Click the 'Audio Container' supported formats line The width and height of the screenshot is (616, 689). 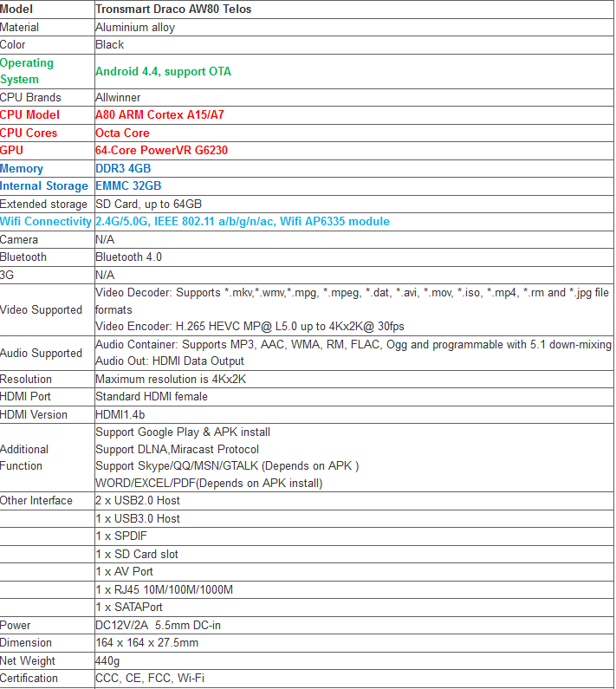pos(353,345)
